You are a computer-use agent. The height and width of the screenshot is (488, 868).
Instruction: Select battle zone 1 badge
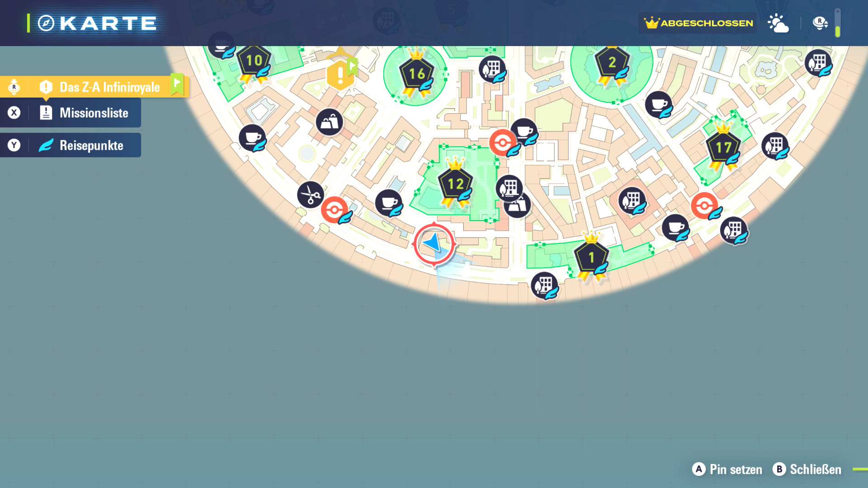(591, 258)
